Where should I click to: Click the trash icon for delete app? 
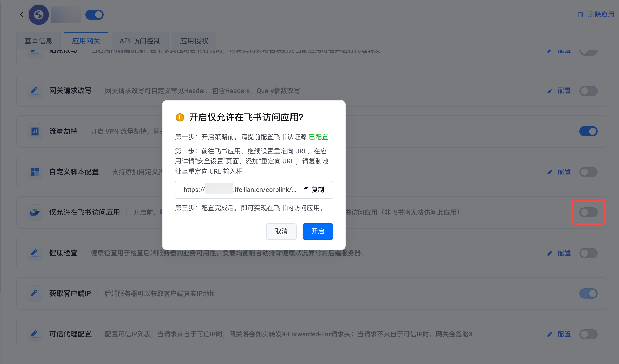coord(580,15)
